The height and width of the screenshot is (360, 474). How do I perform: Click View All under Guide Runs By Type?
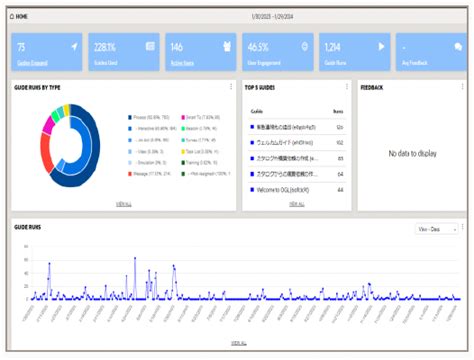124,204
